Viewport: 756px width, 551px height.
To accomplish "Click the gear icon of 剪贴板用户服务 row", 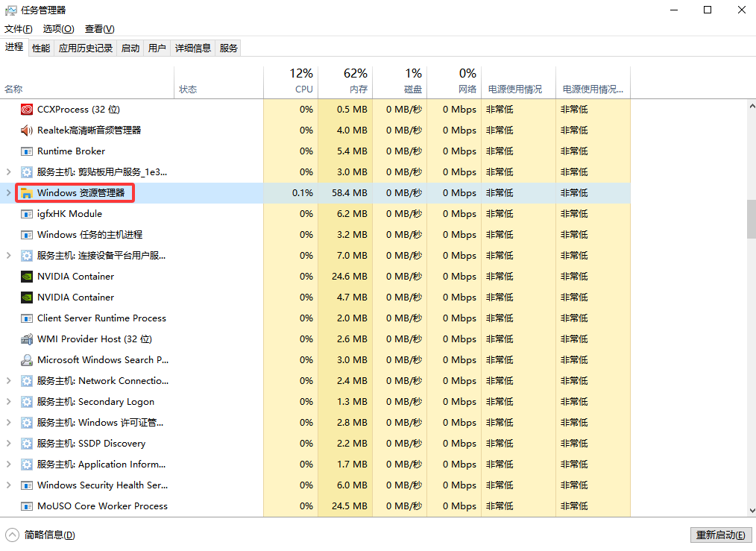I will click(x=27, y=172).
